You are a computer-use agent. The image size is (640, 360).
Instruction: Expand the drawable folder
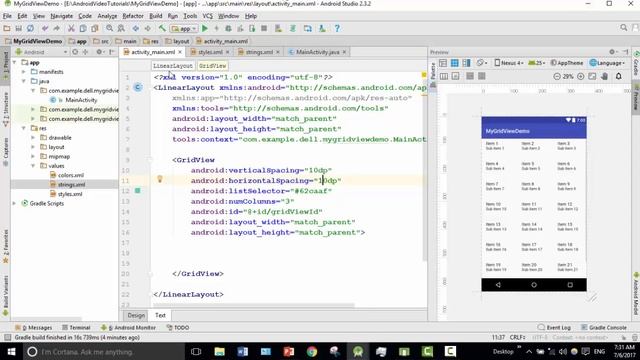(33, 138)
